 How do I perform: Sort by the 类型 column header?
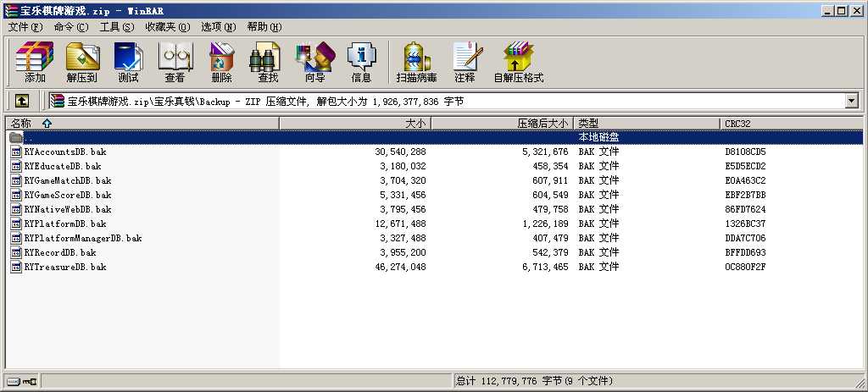click(x=647, y=124)
